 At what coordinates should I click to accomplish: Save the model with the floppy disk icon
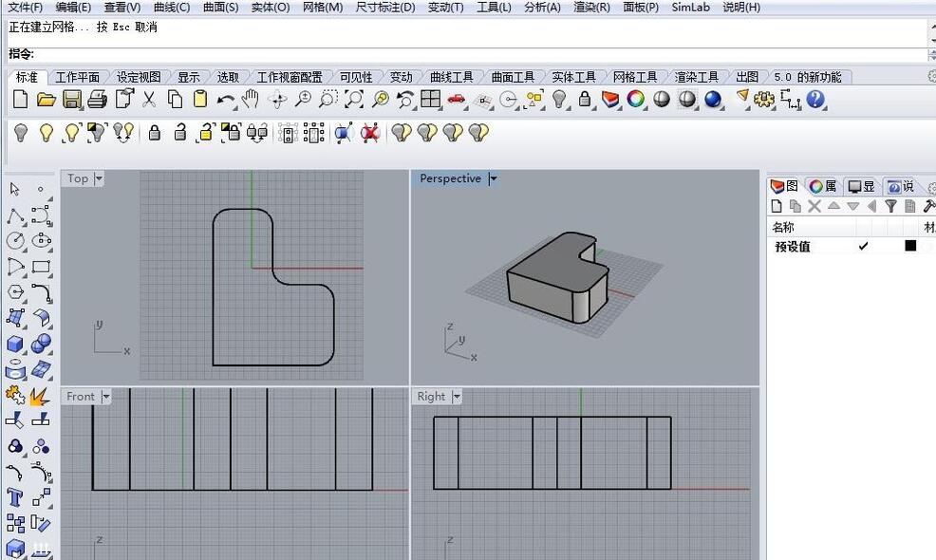pyautogui.click(x=71, y=99)
